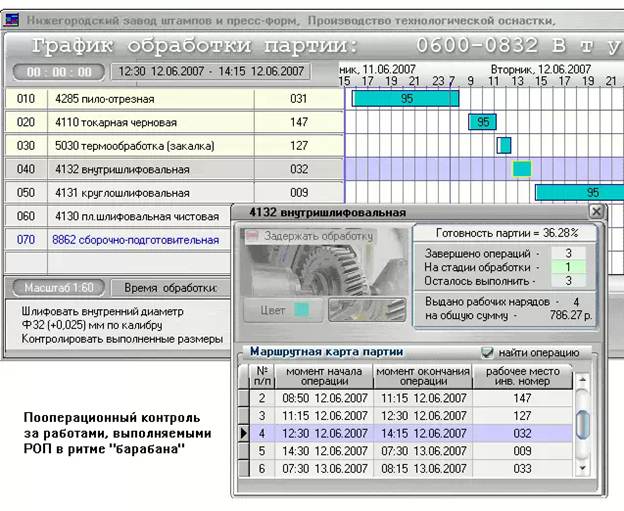Screen dimensions: 624x511
Task: Toggle the найти операцию checkbox
Action: click(x=487, y=352)
